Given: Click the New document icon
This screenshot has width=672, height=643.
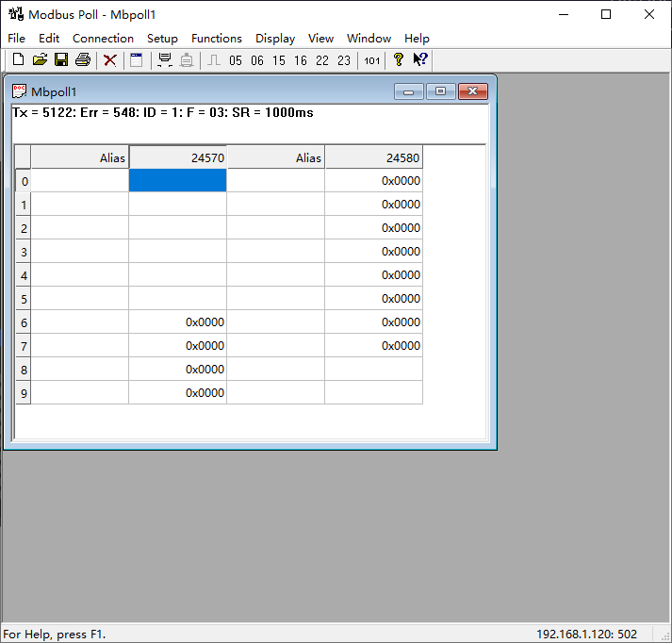Looking at the screenshot, I should click(x=18, y=60).
